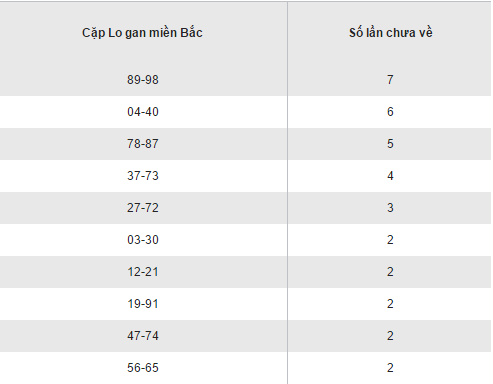Select the 56-65 pair cell
Viewport: 493px width, 384px height.
tap(143, 368)
